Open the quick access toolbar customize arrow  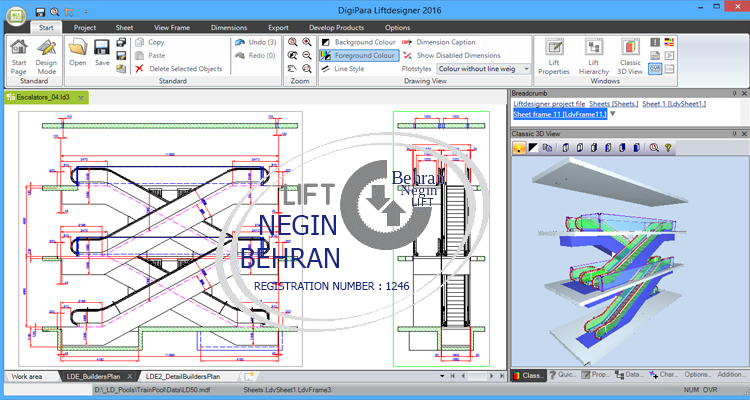point(86,12)
